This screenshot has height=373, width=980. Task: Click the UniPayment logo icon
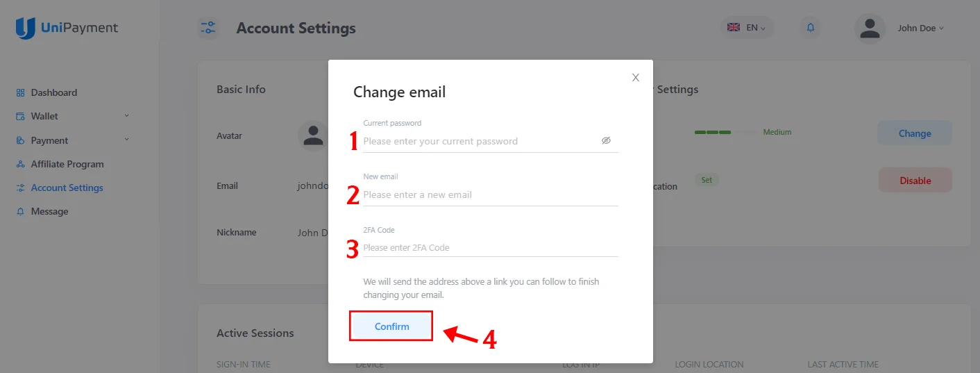[26, 28]
